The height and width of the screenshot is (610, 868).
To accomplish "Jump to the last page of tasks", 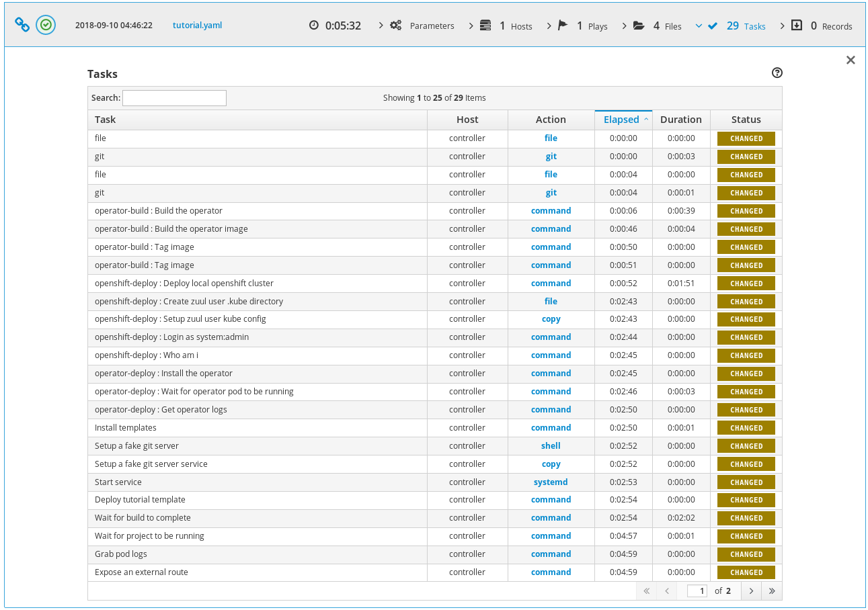I will coord(772,591).
